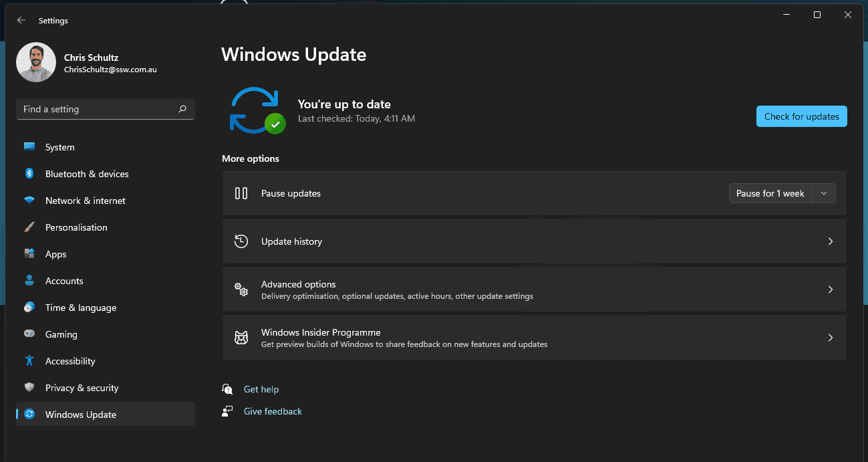Click the Privacy & security shield icon
This screenshot has height=462, width=868.
click(x=29, y=388)
